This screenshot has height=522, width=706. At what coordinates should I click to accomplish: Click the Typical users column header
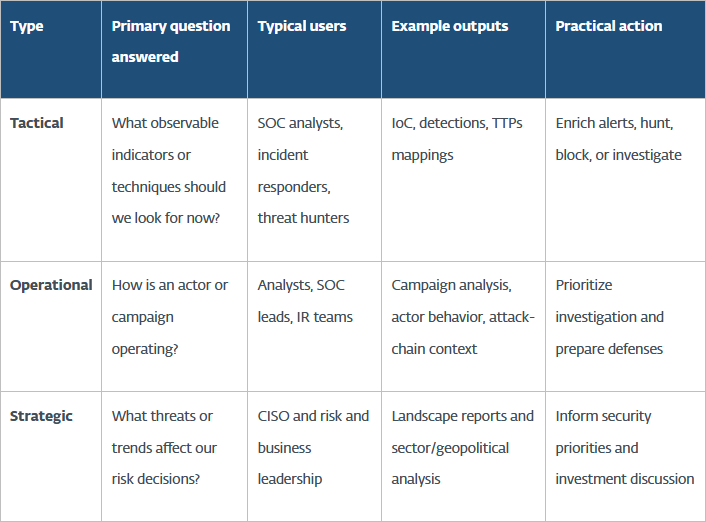tap(314, 49)
